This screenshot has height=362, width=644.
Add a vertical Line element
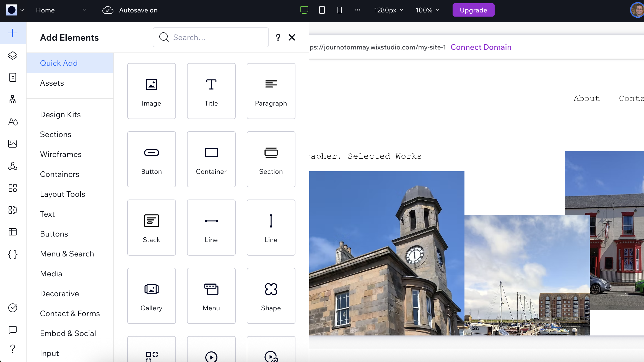(x=271, y=228)
